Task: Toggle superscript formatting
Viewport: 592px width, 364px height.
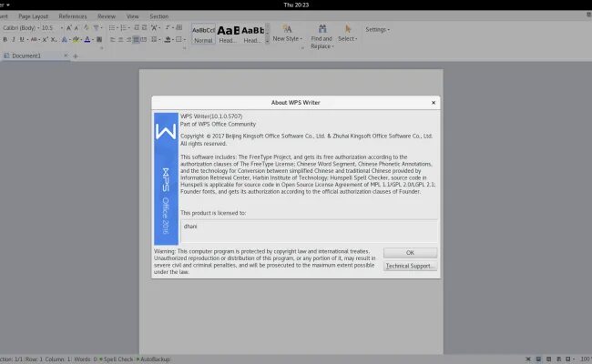Action: [45, 39]
